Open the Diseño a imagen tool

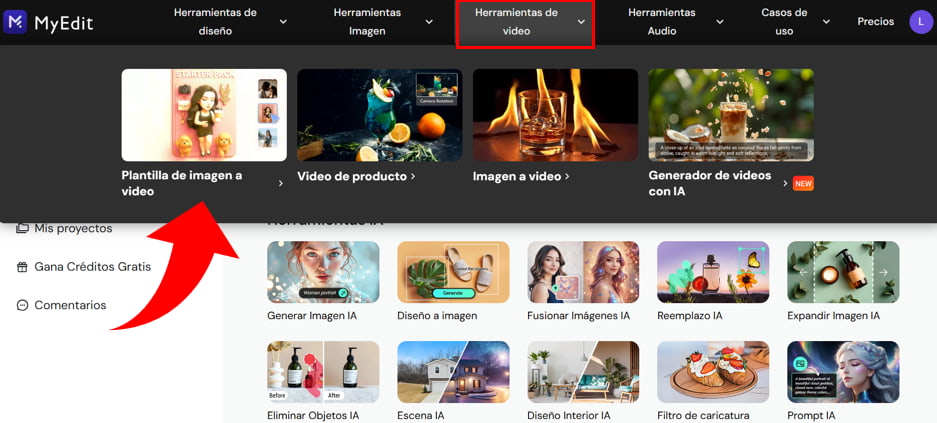click(x=453, y=272)
